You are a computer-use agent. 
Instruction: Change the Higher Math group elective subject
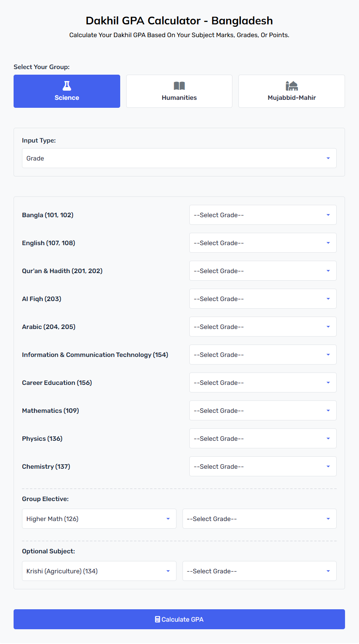pos(99,519)
